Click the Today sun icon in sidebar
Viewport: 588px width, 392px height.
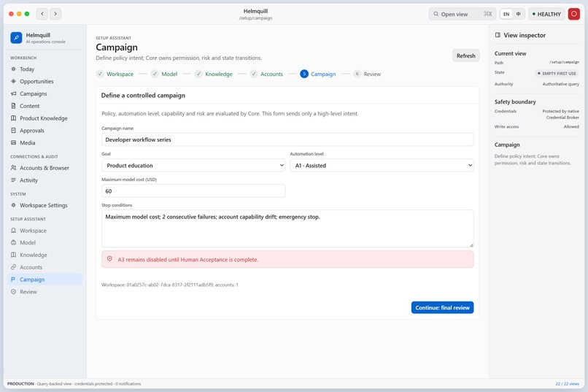(14, 69)
